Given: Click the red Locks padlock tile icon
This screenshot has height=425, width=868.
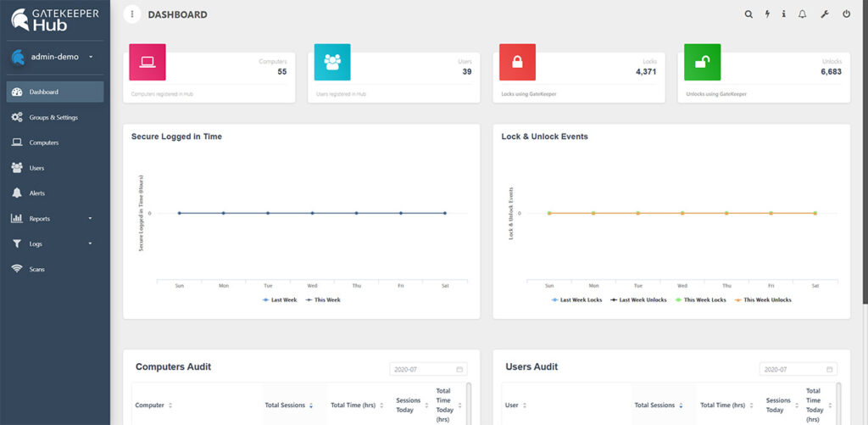Looking at the screenshot, I should pos(517,62).
